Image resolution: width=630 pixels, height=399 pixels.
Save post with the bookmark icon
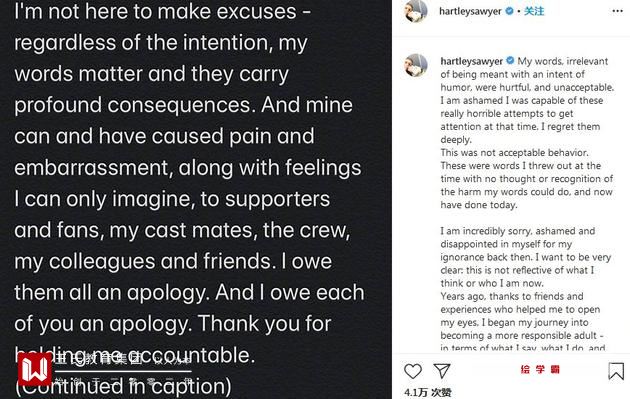click(x=616, y=371)
